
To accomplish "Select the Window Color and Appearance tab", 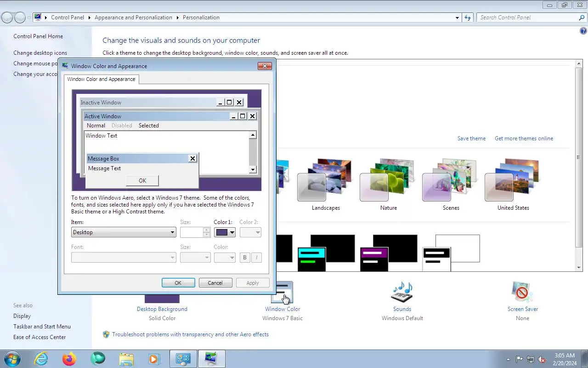I will click(x=101, y=79).
